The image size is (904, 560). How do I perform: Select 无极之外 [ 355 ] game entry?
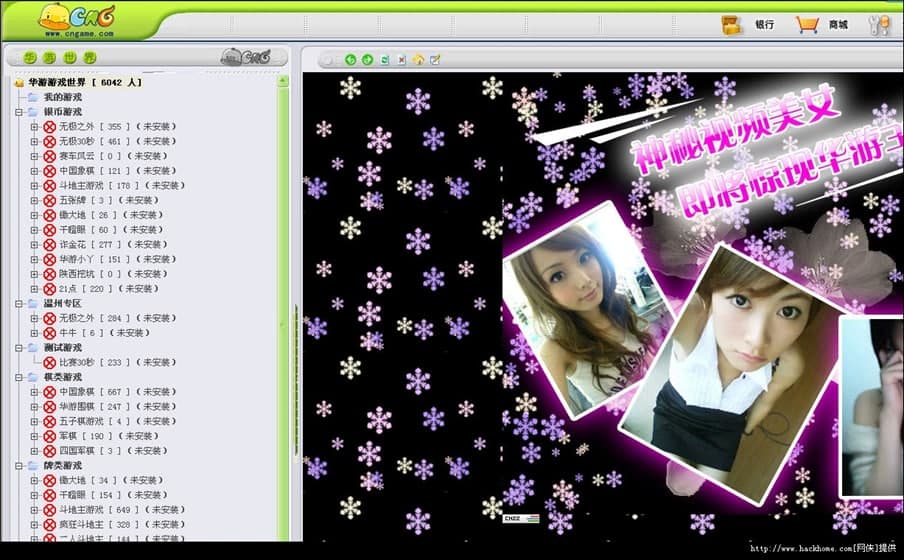117,126
